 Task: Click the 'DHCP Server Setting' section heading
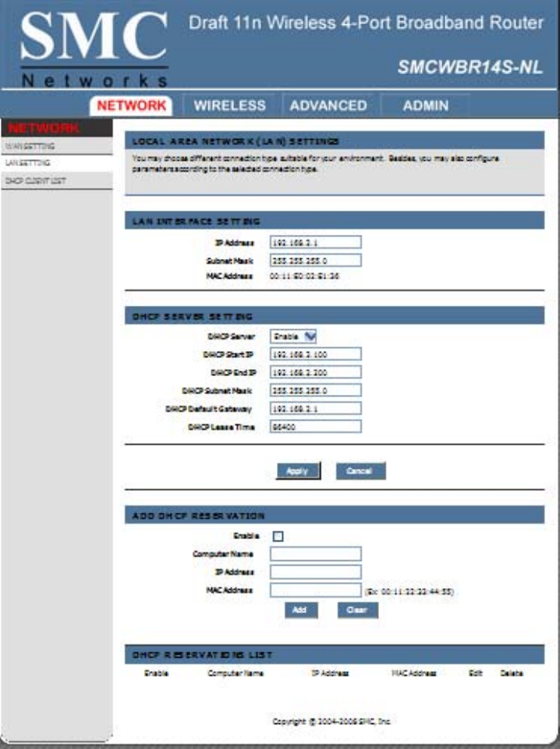(x=193, y=317)
